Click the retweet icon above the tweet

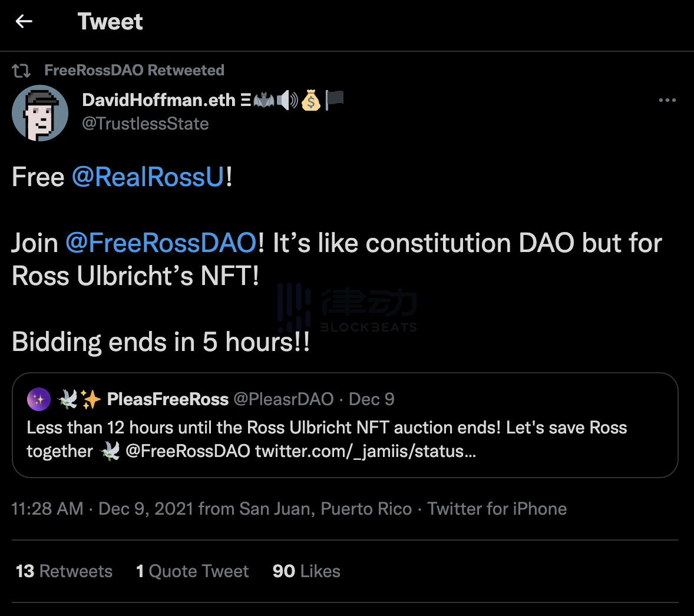21,71
